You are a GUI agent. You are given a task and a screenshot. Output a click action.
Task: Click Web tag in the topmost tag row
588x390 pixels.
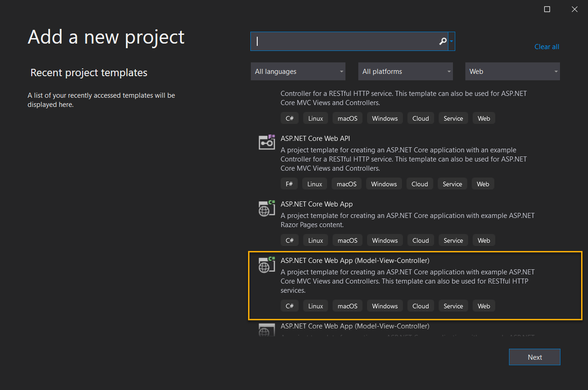tap(484, 118)
